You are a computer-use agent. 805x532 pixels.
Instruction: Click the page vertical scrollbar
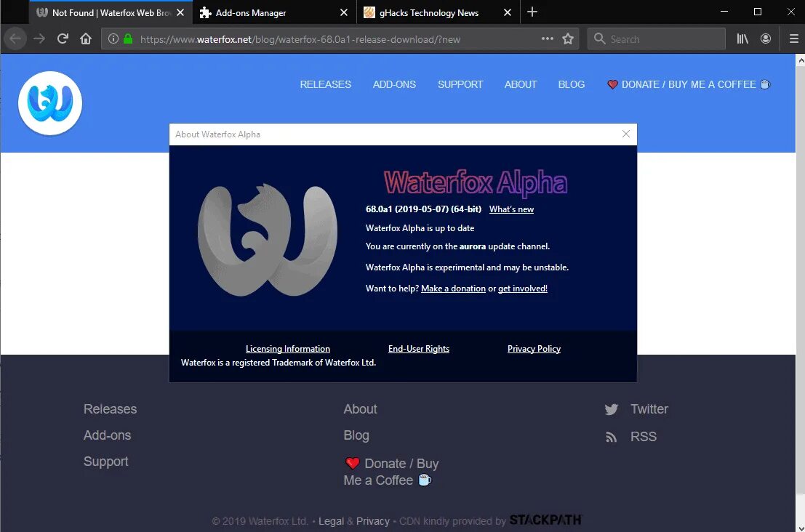pos(801,281)
